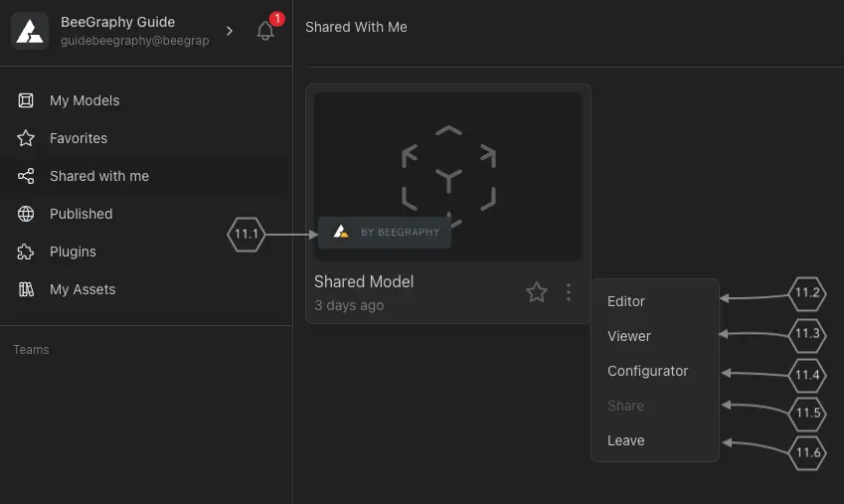Click the Shared with me share icon

click(27, 176)
